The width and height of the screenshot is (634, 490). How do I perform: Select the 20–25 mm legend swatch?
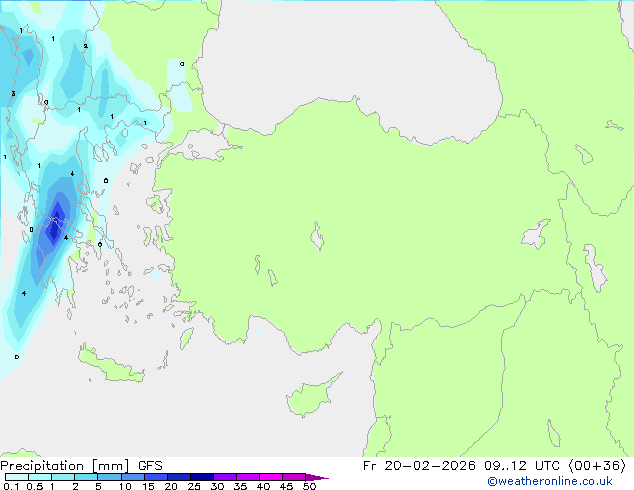pos(178,477)
